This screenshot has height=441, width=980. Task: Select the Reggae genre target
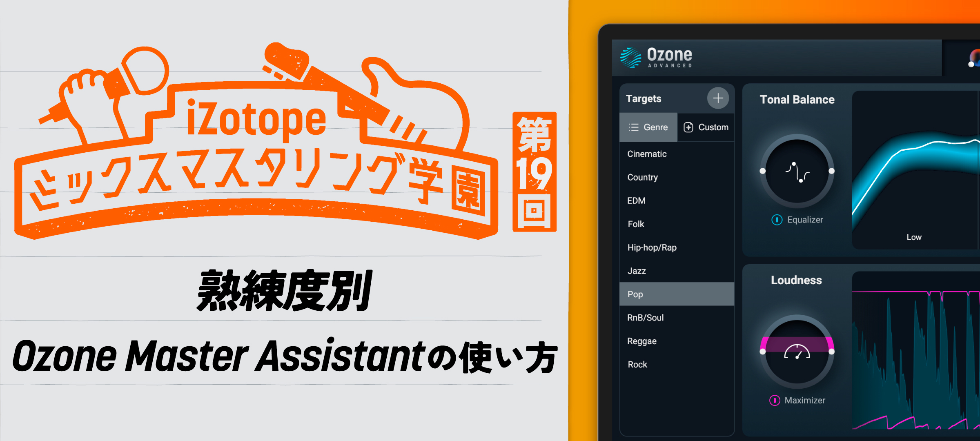pyautogui.click(x=677, y=341)
